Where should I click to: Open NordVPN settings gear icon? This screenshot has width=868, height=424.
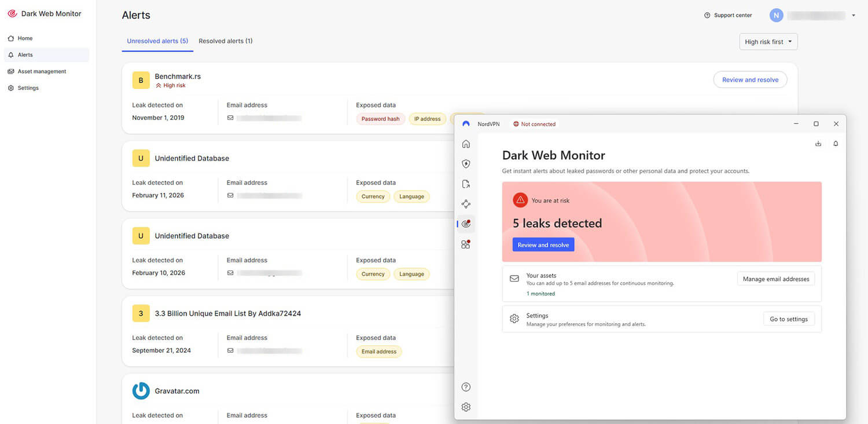coord(466,407)
